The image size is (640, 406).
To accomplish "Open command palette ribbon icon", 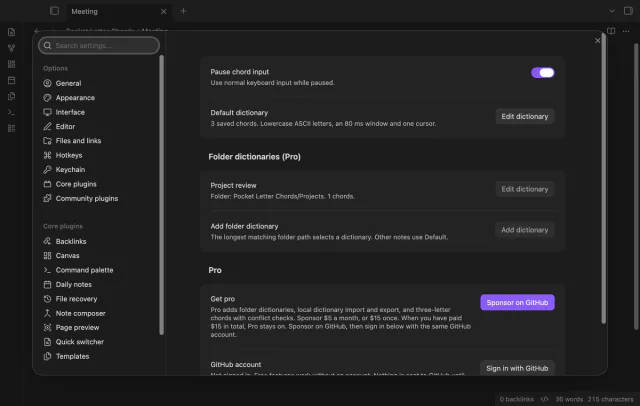I will click(x=11, y=112).
